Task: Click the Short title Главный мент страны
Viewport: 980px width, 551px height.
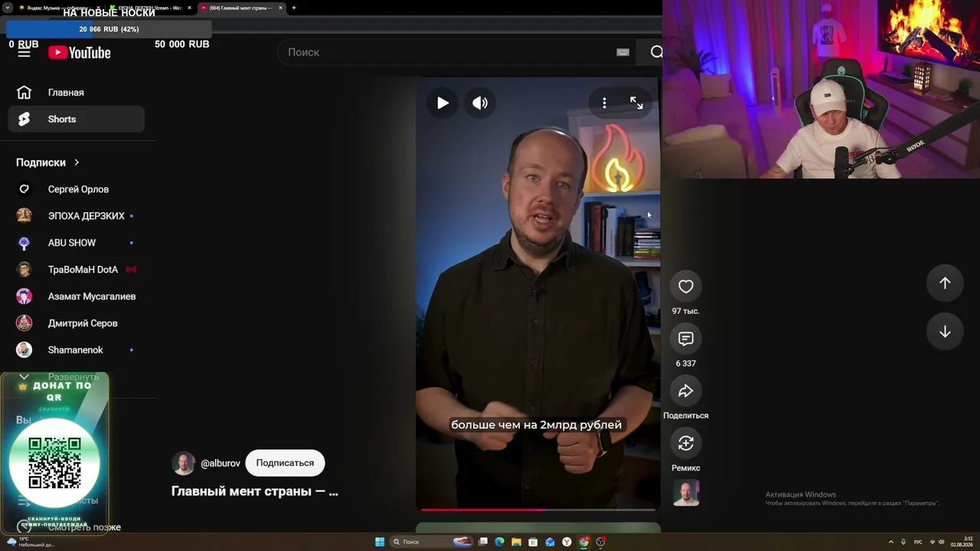Action: (255, 491)
